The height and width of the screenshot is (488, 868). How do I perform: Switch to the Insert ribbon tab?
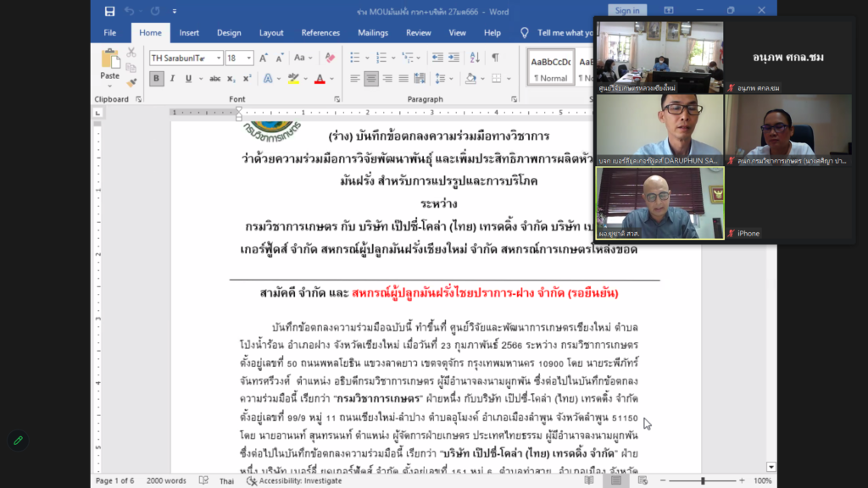click(189, 33)
